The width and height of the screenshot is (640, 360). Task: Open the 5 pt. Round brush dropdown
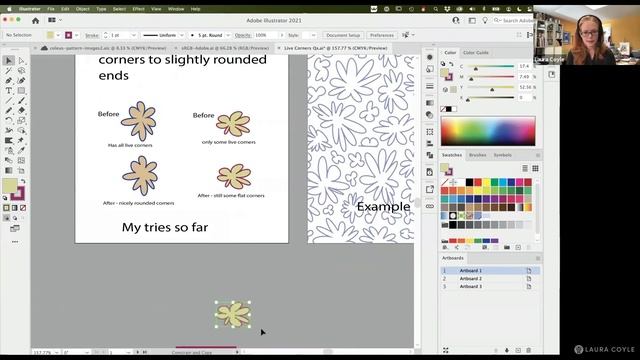click(228, 35)
